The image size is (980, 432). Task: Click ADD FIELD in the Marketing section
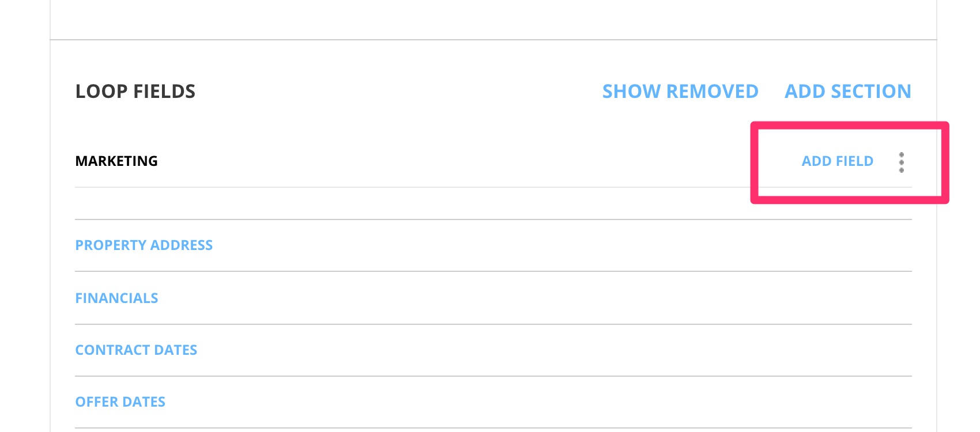(x=837, y=161)
